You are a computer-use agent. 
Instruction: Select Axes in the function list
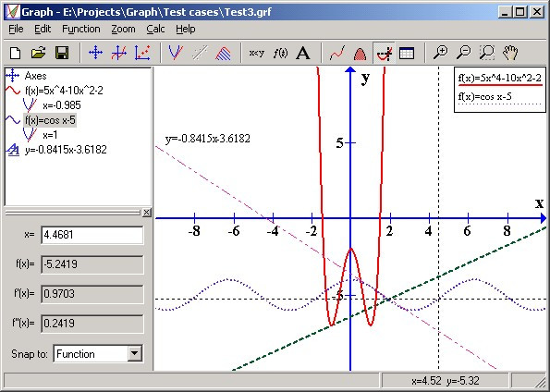[35, 76]
